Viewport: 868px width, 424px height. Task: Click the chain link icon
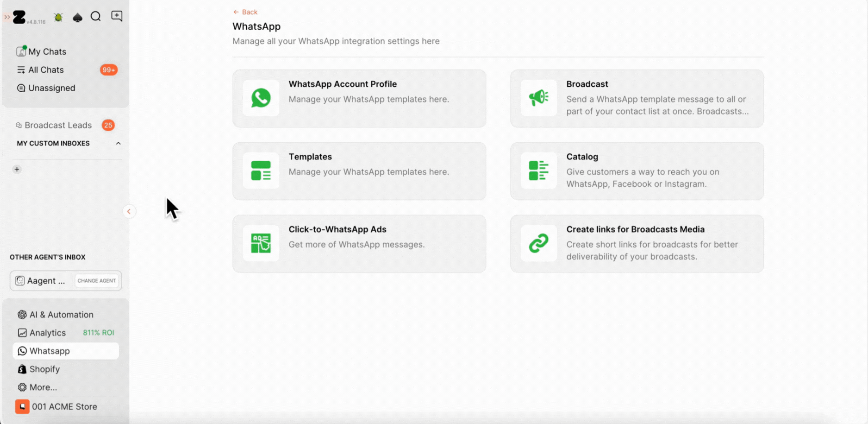(538, 243)
